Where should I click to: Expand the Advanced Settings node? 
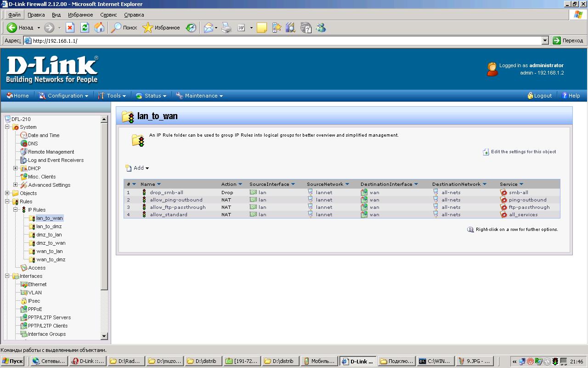tap(16, 185)
